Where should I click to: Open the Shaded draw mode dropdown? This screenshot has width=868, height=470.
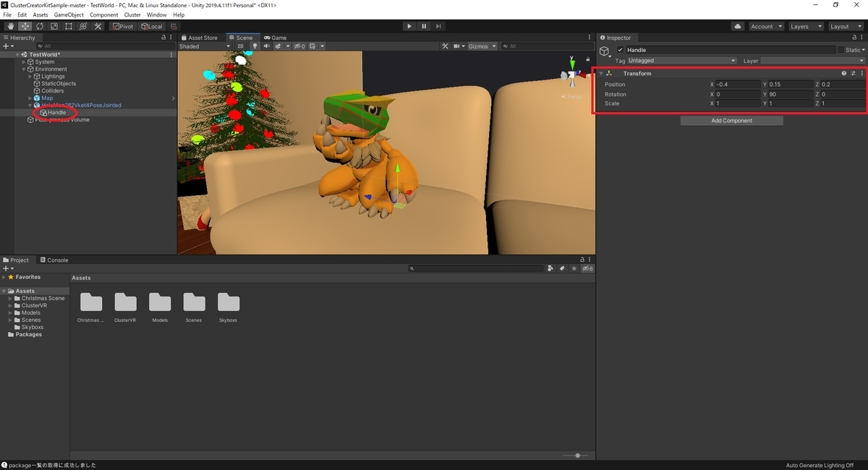[205, 46]
